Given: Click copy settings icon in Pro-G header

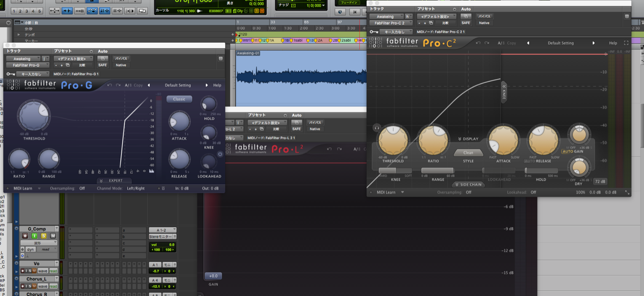Looking at the screenshot, I should click(67, 65).
